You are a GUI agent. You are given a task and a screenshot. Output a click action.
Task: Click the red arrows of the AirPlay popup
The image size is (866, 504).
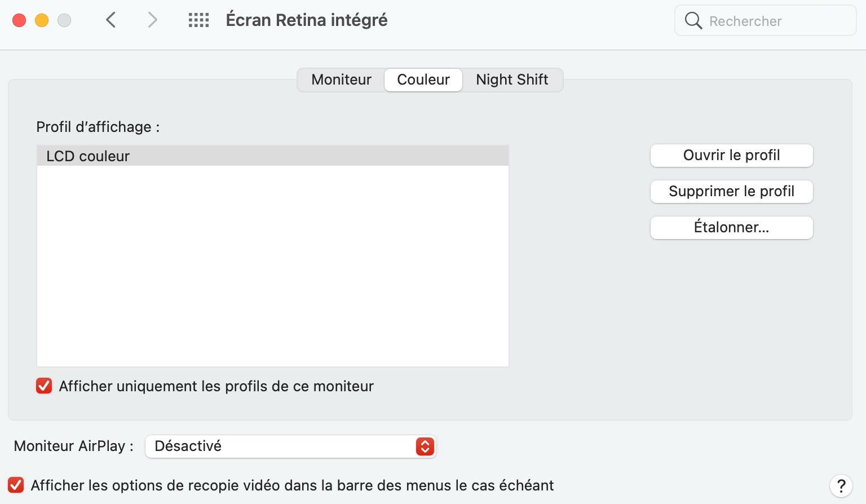[x=425, y=446]
